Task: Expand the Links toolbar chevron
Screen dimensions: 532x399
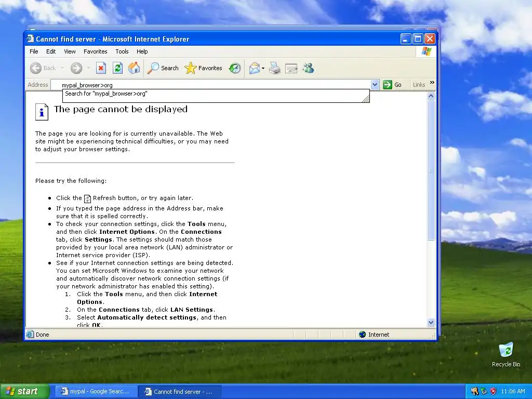Action: coord(432,83)
